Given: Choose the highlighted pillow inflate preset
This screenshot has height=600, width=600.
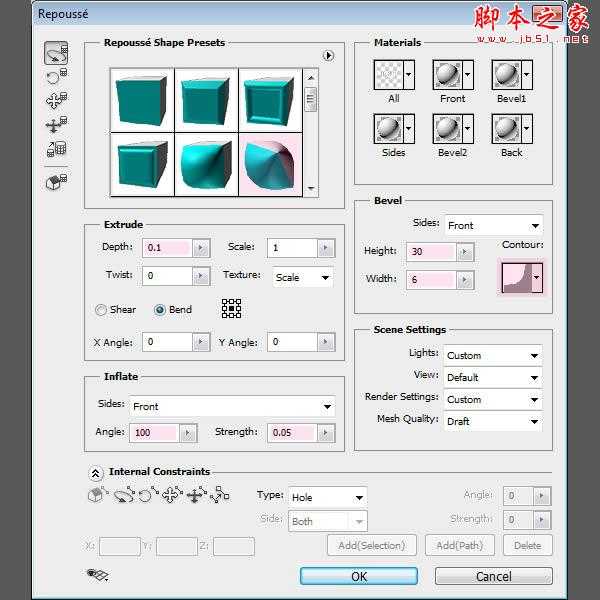Looking at the screenshot, I should coord(271,165).
